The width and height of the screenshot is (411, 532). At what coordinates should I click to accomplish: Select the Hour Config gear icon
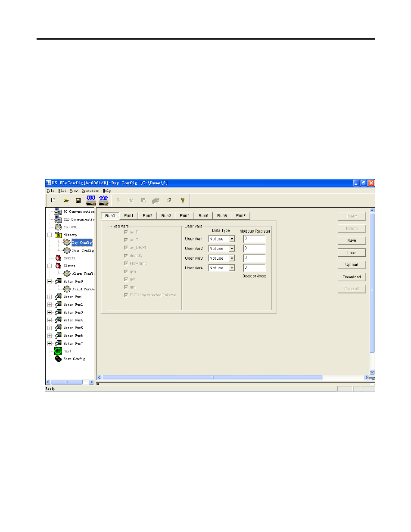tap(67, 250)
